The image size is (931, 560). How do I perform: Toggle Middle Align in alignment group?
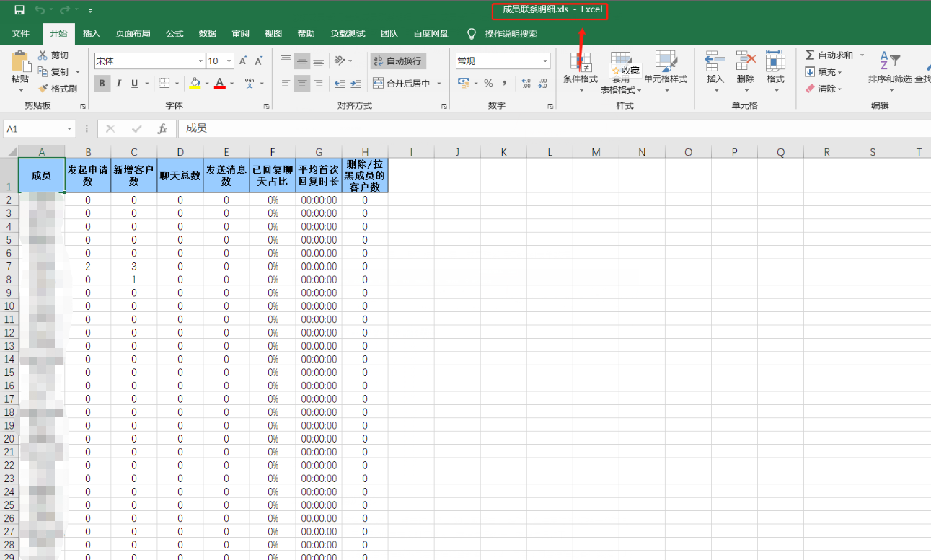coord(302,61)
